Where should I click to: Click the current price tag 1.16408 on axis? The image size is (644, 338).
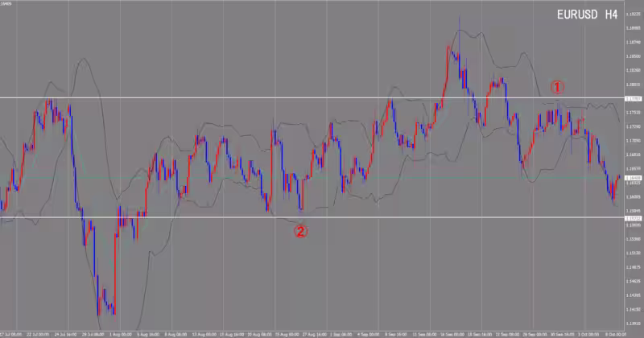pyautogui.click(x=634, y=177)
